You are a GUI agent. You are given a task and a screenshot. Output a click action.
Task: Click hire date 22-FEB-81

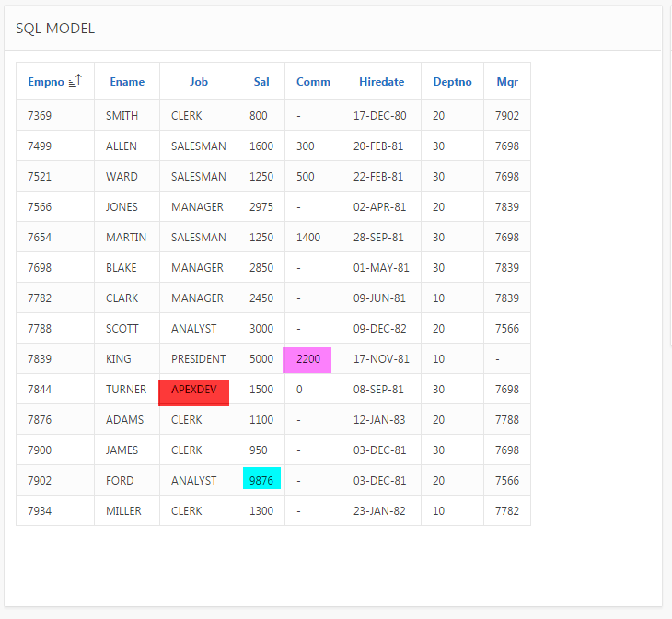(x=378, y=177)
